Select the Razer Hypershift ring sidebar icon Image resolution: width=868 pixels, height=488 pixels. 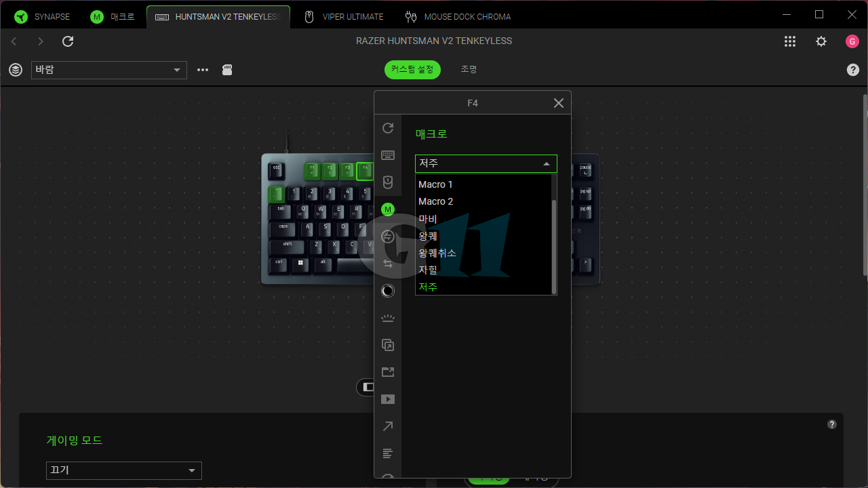point(388,291)
